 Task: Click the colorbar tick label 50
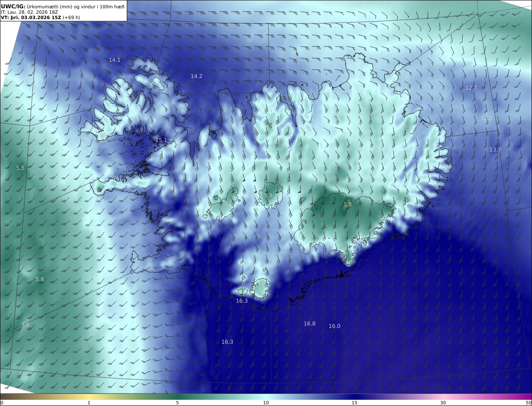[x=529, y=403]
